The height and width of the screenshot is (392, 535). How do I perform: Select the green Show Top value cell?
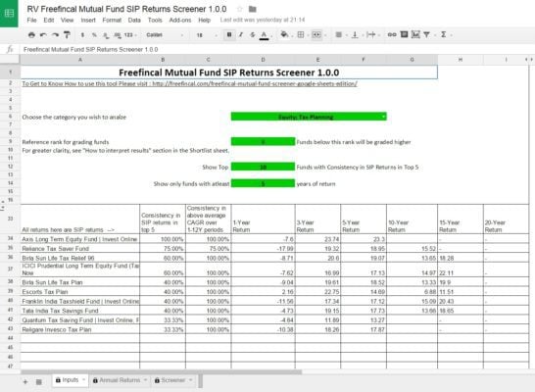click(x=263, y=167)
